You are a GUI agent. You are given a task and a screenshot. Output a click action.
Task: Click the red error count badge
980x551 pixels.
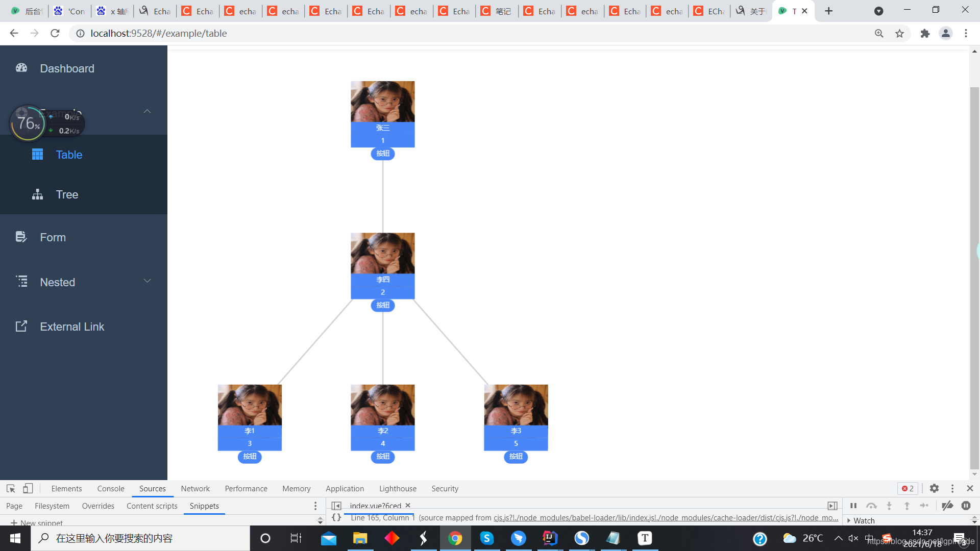point(908,488)
